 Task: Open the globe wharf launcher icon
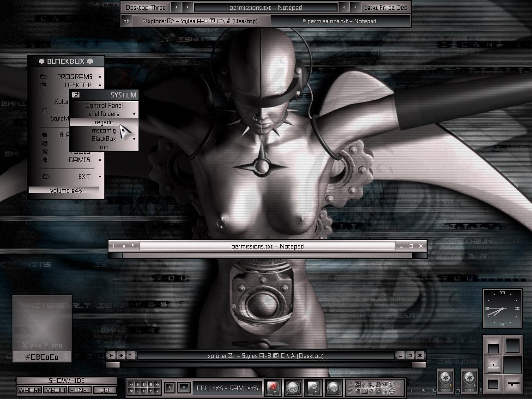pyautogui.click(x=333, y=387)
